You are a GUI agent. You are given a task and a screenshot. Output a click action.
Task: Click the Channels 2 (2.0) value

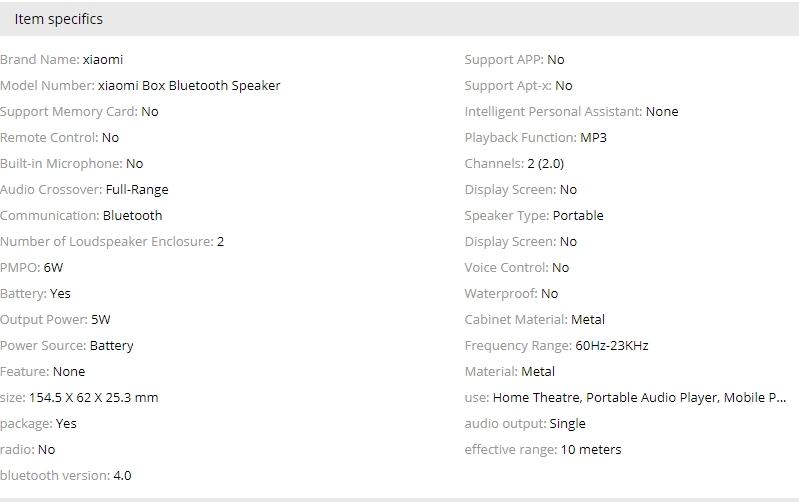[545, 164]
